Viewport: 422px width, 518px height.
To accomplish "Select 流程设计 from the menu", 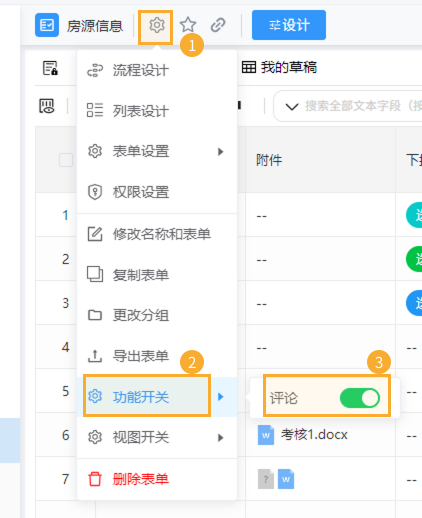I will click(157, 70).
